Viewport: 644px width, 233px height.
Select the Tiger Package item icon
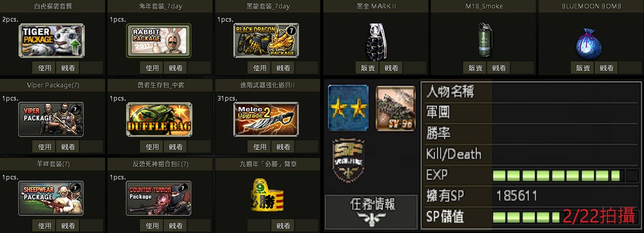[52, 40]
